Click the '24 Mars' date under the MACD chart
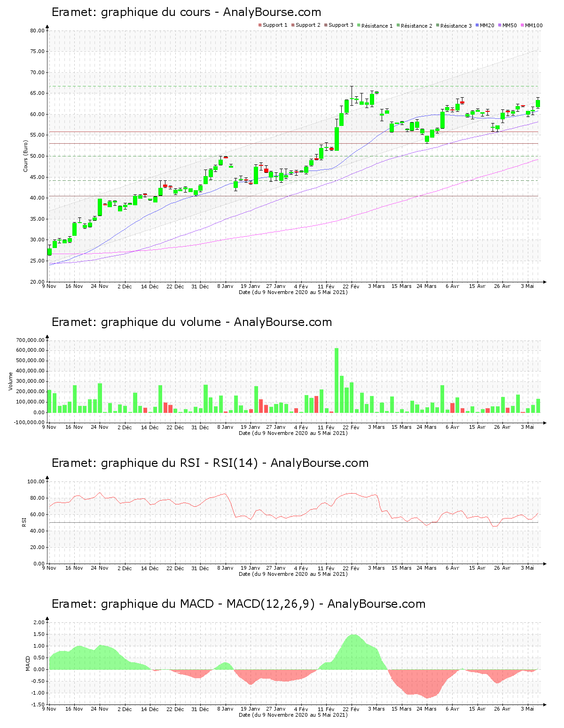Screen dimensions: 564x728 pyautogui.click(x=427, y=709)
